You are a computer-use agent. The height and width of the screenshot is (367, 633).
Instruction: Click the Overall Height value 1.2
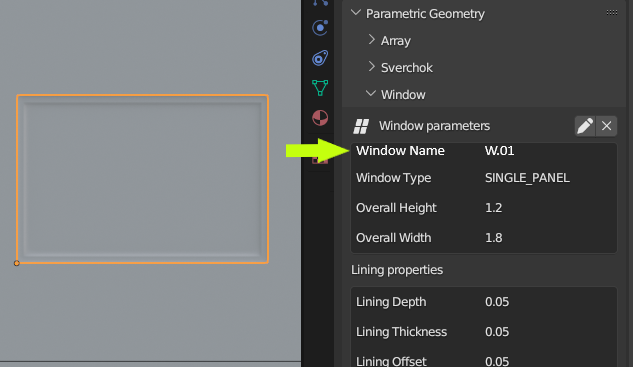493,208
